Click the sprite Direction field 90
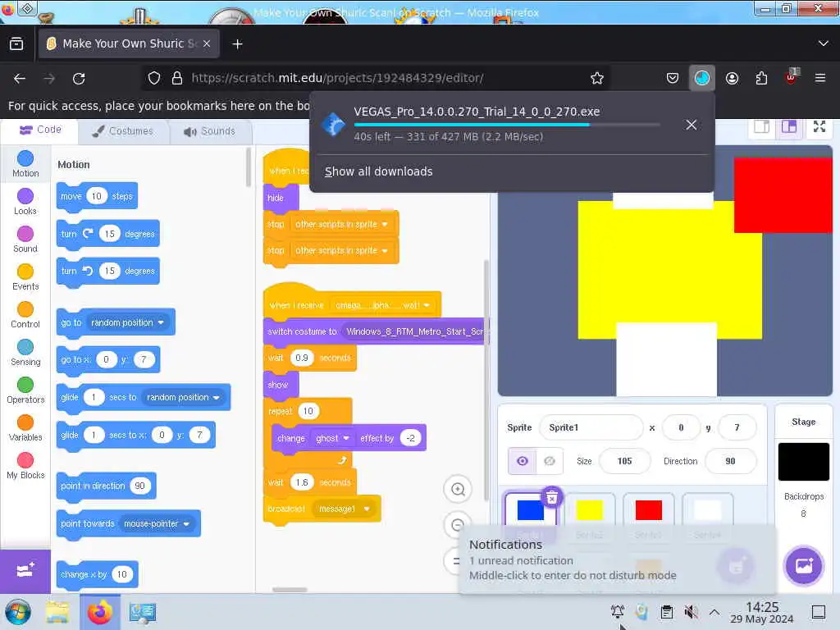 pyautogui.click(x=730, y=461)
